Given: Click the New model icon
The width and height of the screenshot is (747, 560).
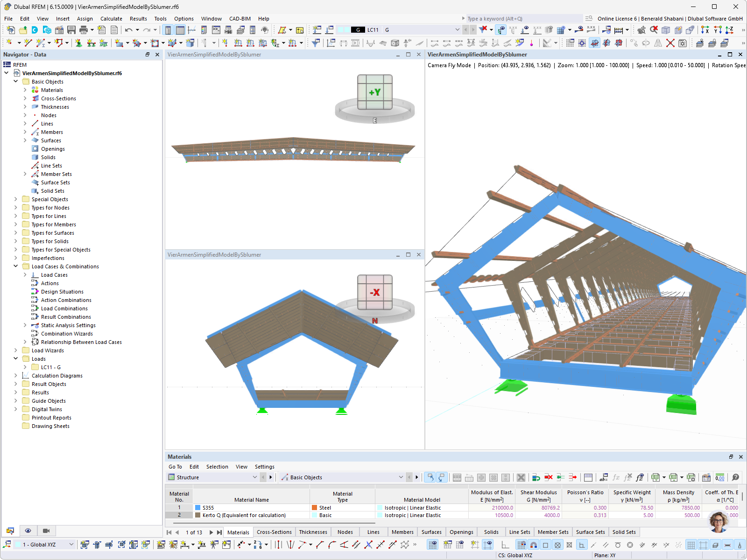Looking at the screenshot, I should click(11, 30).
